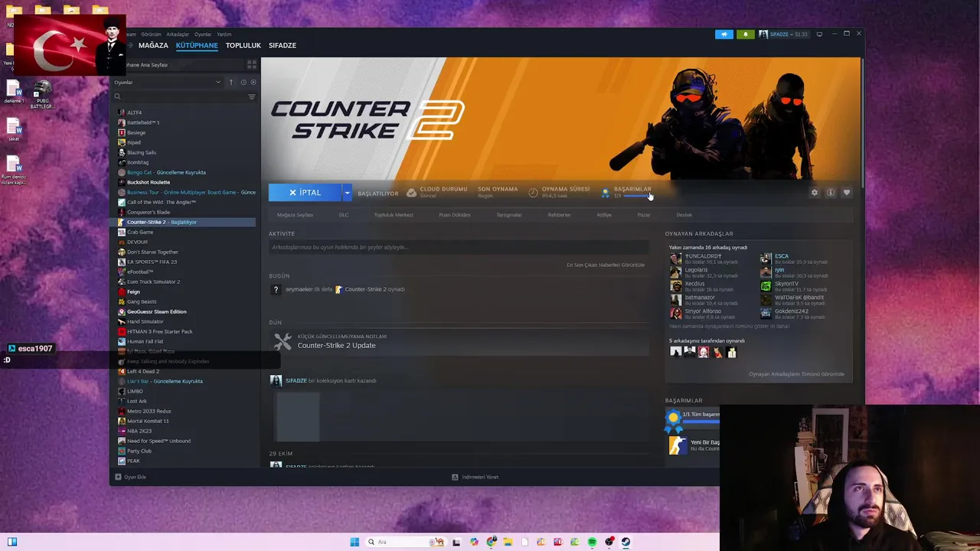The height and width of the screenshot is (551, 980).
Task: Open the Tartışmalar link
Action: coord(509,215)
